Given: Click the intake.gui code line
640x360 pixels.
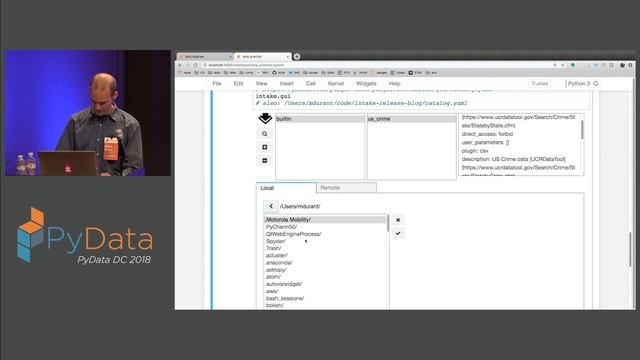Looking at the screenshot, I should click(x=273, y=96).
